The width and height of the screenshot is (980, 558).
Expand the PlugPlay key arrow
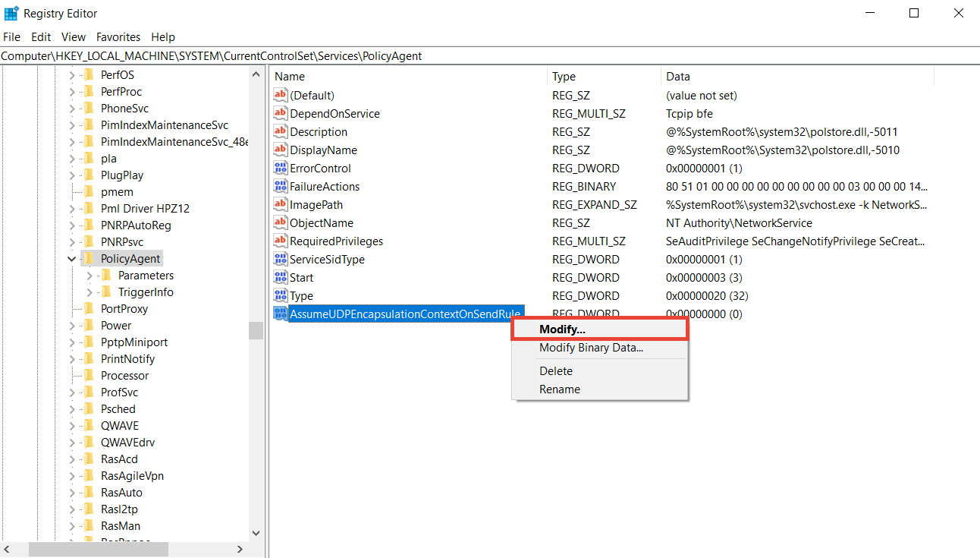(x=72, y=175)
